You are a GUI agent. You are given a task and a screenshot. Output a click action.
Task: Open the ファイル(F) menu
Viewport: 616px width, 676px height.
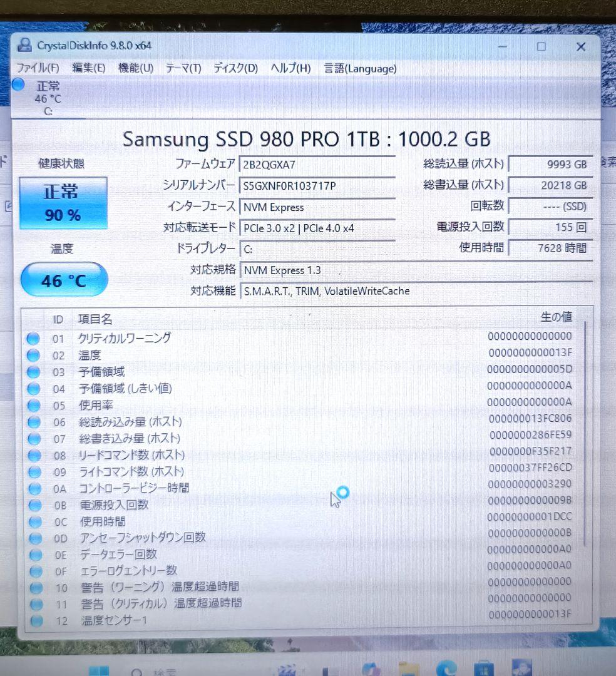point(38,68)
